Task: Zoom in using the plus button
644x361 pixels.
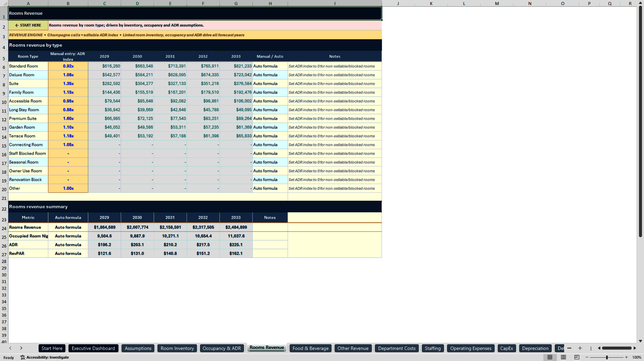Action: [626, 357]
